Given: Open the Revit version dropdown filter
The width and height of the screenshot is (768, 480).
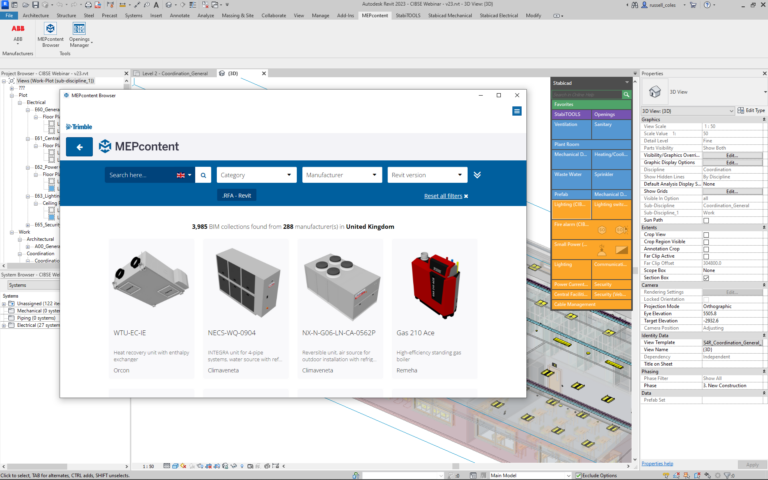Looking at the screenshot, I should pos(427,175).
